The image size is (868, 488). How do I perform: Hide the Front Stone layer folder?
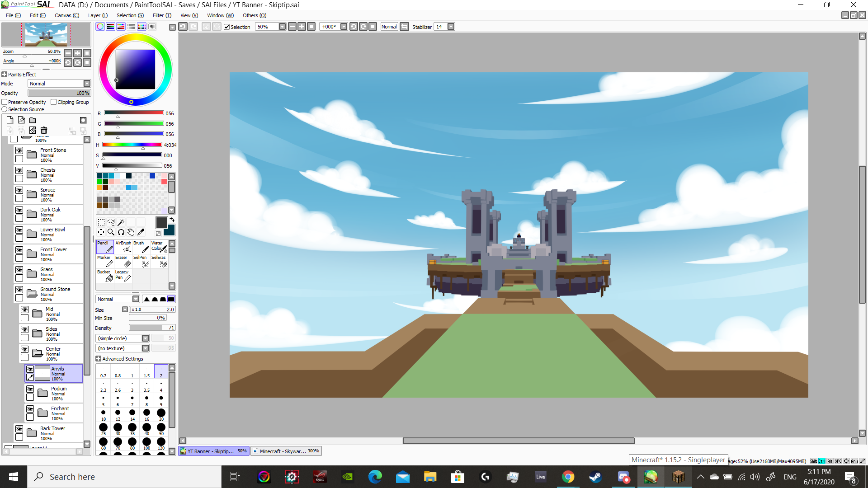pos(19,150)
